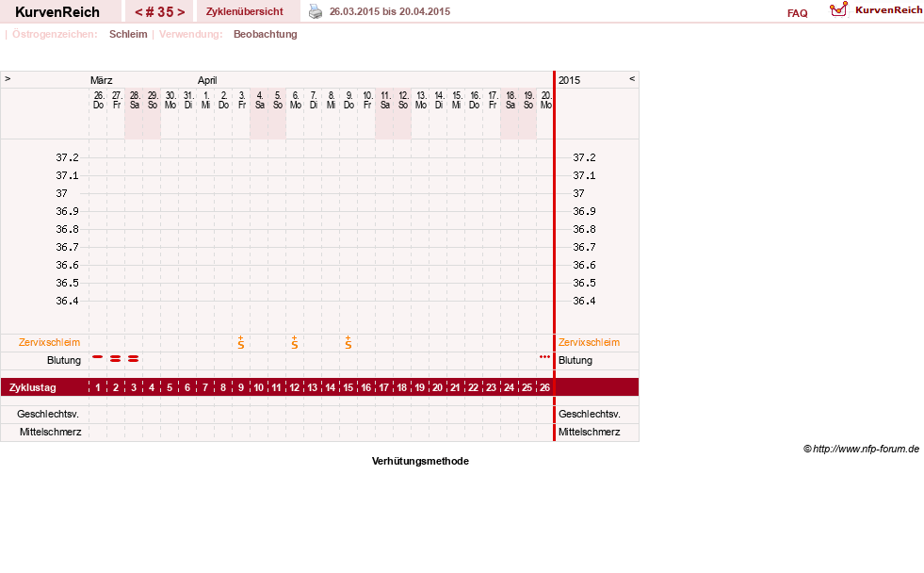
Task: Click the cervical mucus S+ symbol on April 9
Action: [349, 342]
